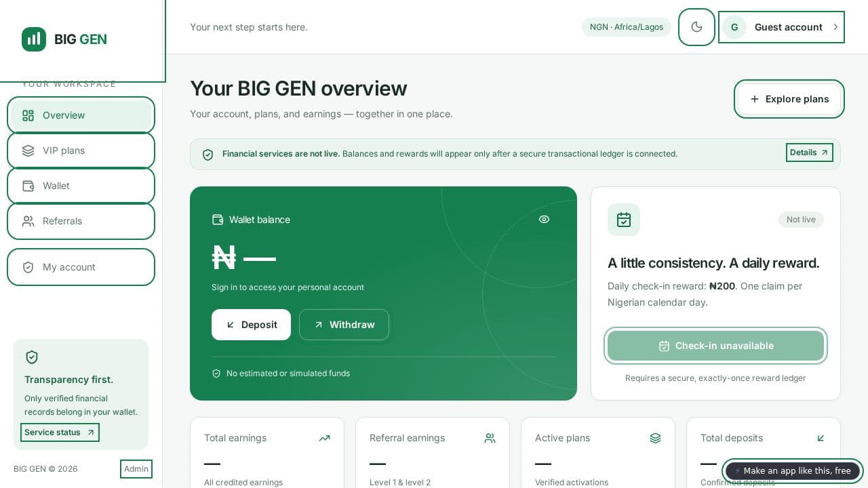Open the Service status link
Image resolution: width=868 pixels, height=488 pixels.
[x=60, y=432]
